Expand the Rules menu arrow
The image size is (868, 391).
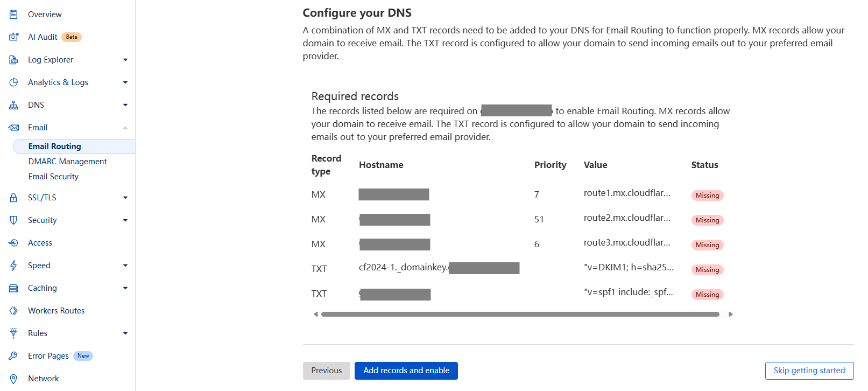coord(125,333)
